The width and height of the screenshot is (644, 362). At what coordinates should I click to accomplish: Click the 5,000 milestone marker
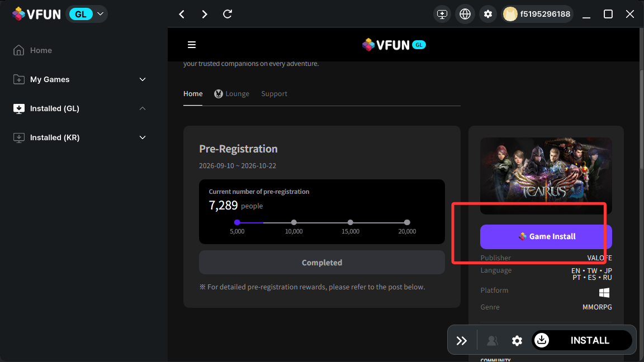(x=237, y=222)
